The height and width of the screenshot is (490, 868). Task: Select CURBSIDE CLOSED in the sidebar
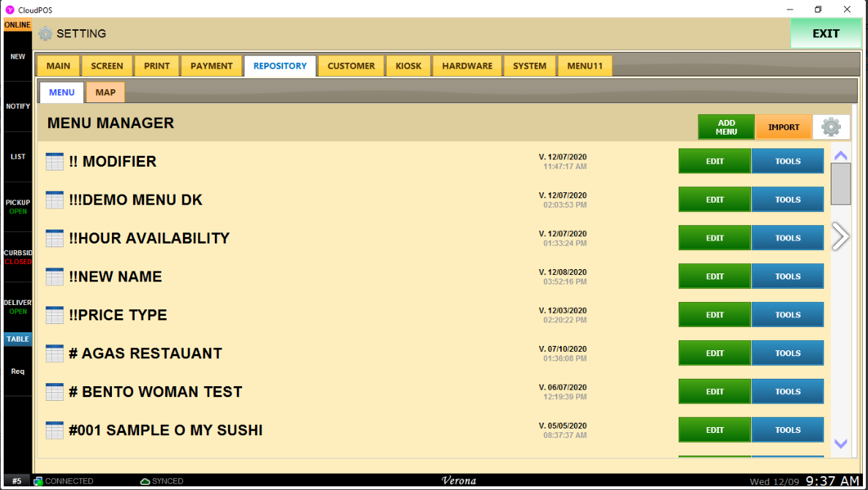18,257
